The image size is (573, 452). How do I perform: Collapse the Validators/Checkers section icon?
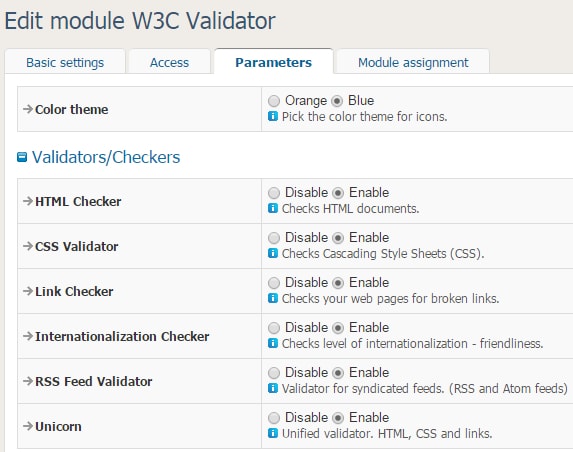tap(22, 157)
